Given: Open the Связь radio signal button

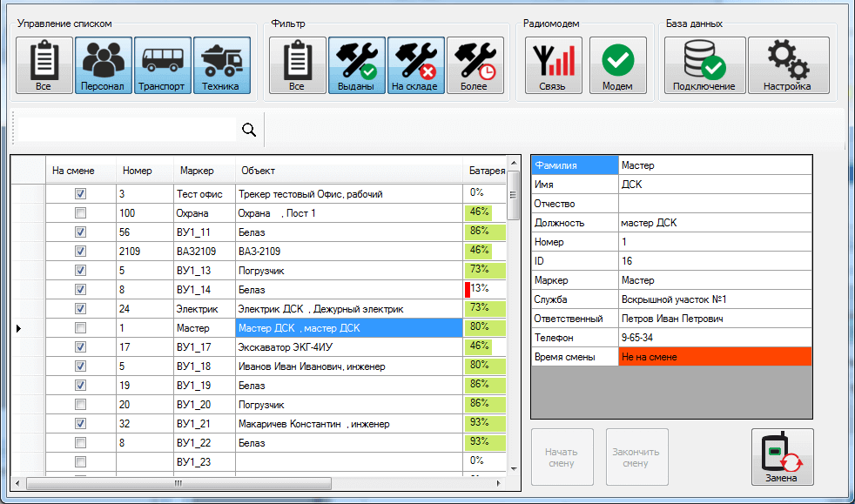Looking at the screenshot, I should (553, 65).
